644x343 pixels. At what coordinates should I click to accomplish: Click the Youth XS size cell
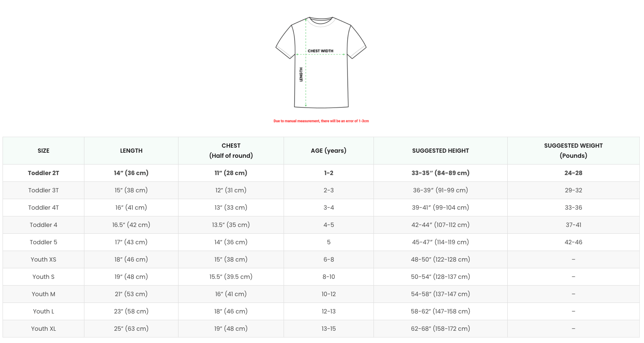click(x=43, y=259)
